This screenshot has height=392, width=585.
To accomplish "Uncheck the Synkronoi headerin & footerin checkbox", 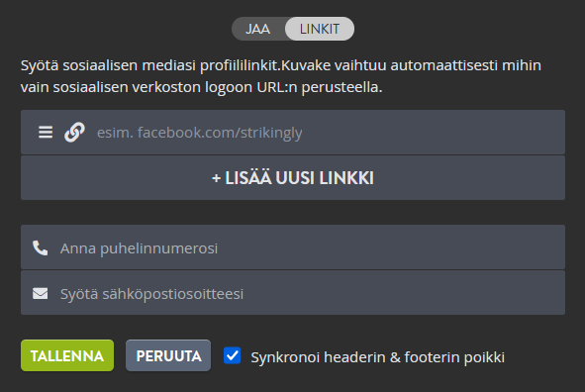I will (232, 355).
